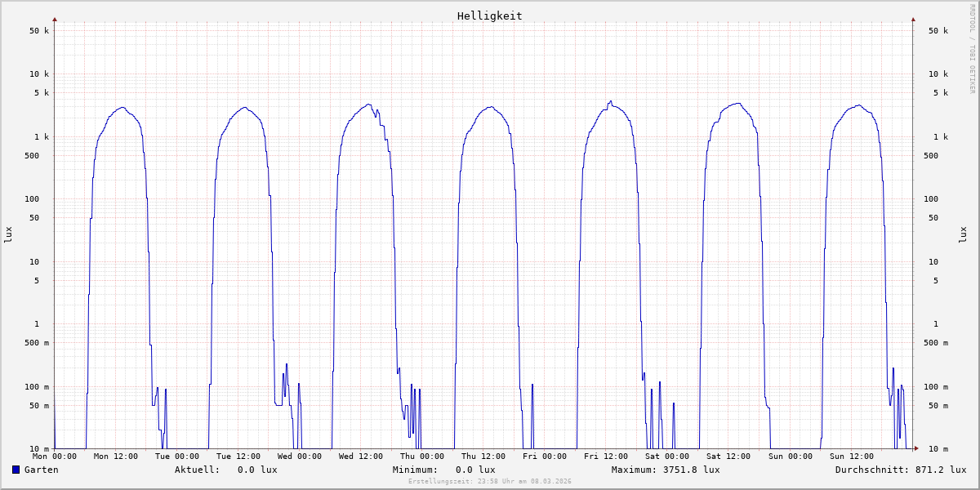This screenshot has width=980, height=490.
Task: Click the red arrow ending the x-axis
Action: click(916, 448)
